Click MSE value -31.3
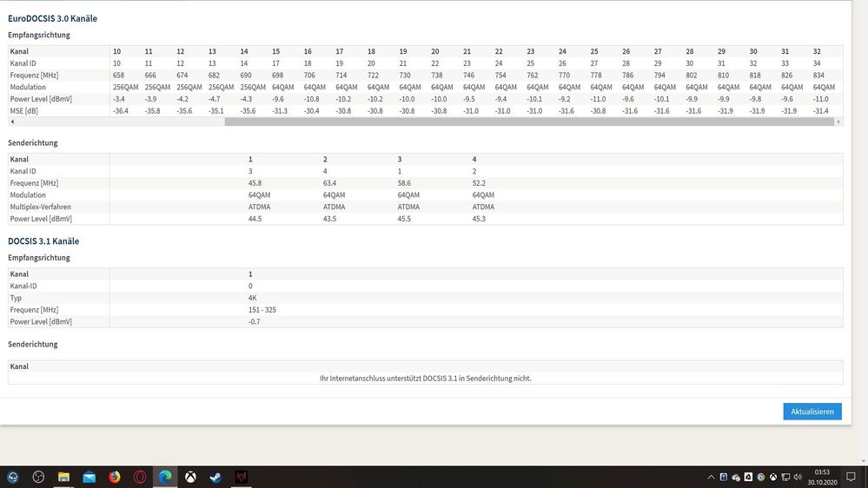 coord(280,110)
